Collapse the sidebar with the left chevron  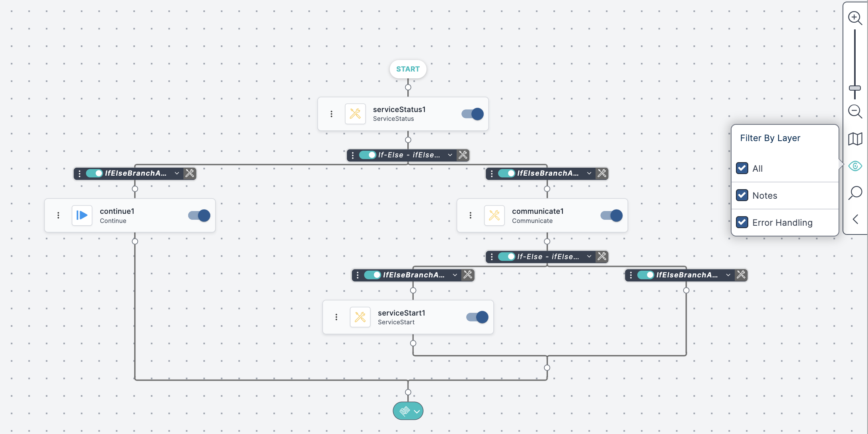[855, 219]
